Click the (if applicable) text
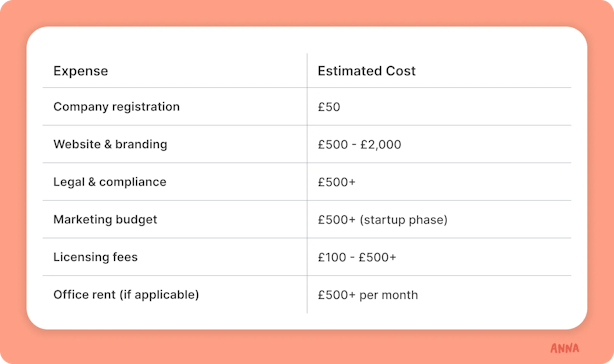Screen dimensions: 614x364 (x=159, y=295)
